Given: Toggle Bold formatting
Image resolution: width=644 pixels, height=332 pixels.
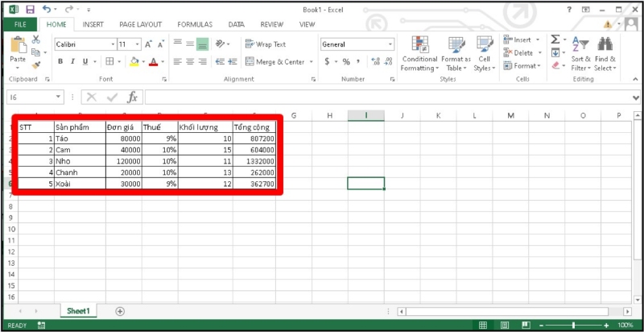Looking at the screenshot, I should tap(60, 61).
